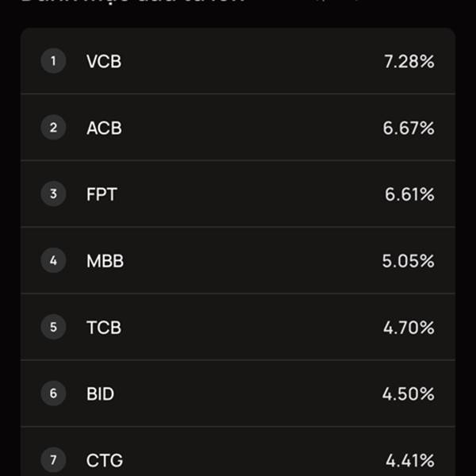This screenshot has height=476, width=476.
Task: Open the ACB stock ticker
Action: coord(104,128)
